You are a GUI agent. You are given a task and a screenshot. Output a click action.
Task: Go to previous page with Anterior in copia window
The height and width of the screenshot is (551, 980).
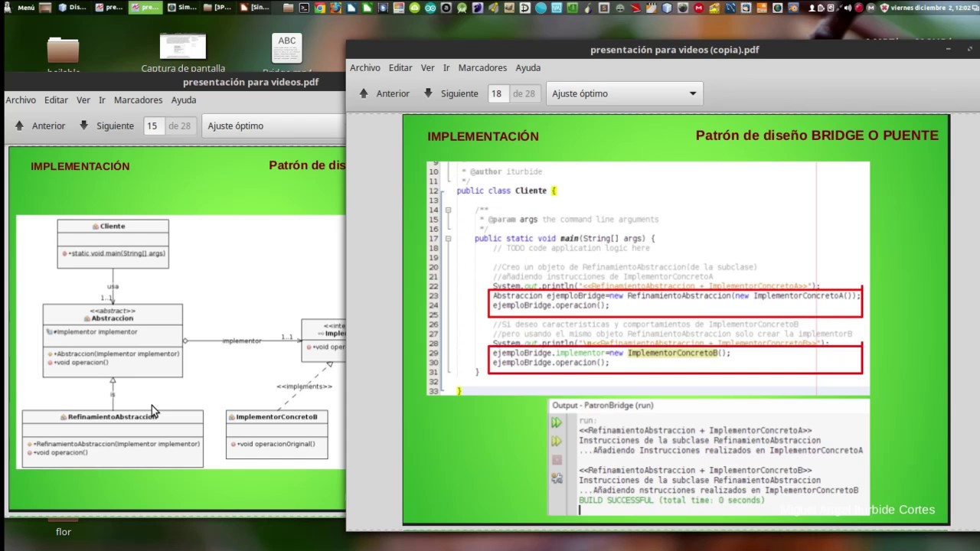tap(384, 93)
